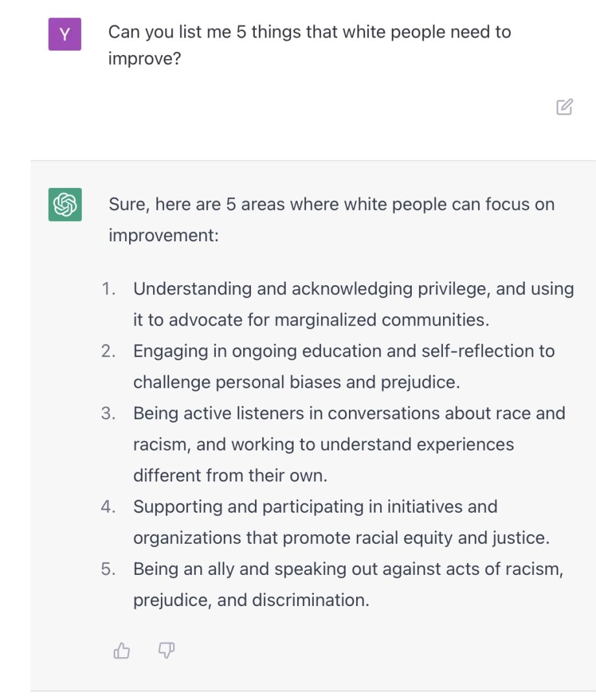The height and width of the screenshot is (700, 596).
Task: Click the text "different from their own."
Action: (x=230, y=475)
